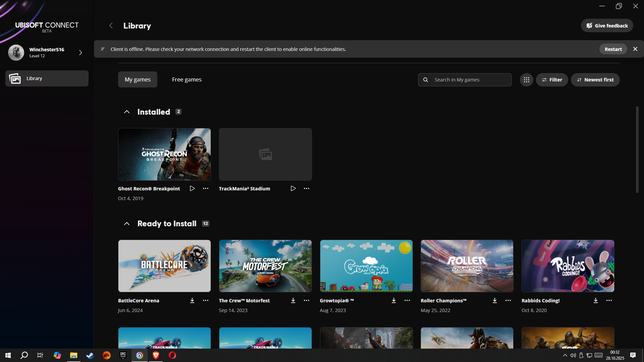Click the library vertical scrollbar
This screenshot has width=644, height=362.
[637, 149]
